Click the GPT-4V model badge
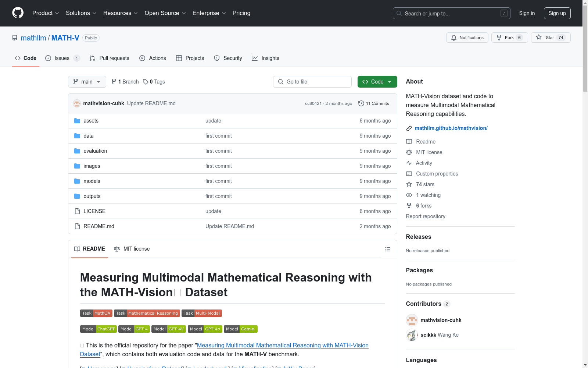Viewport: 588px width, 368px height. [x=169, y=329]
